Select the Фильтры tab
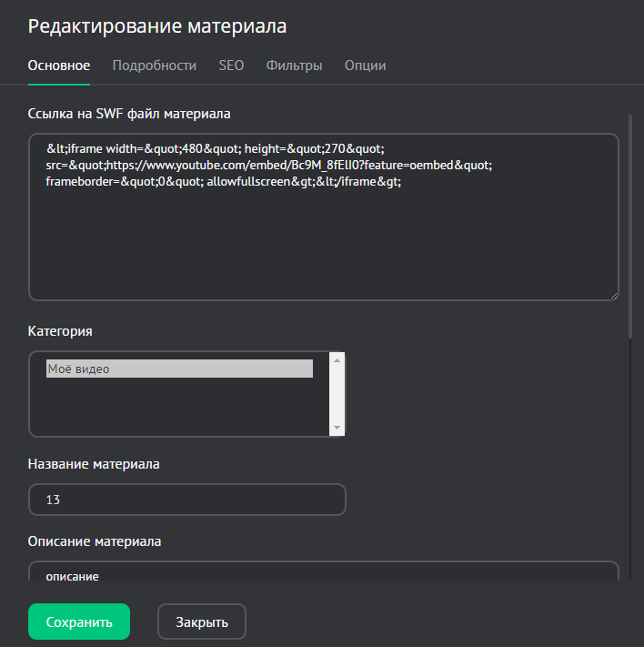The image size is (644, 647). pos(294,66)
